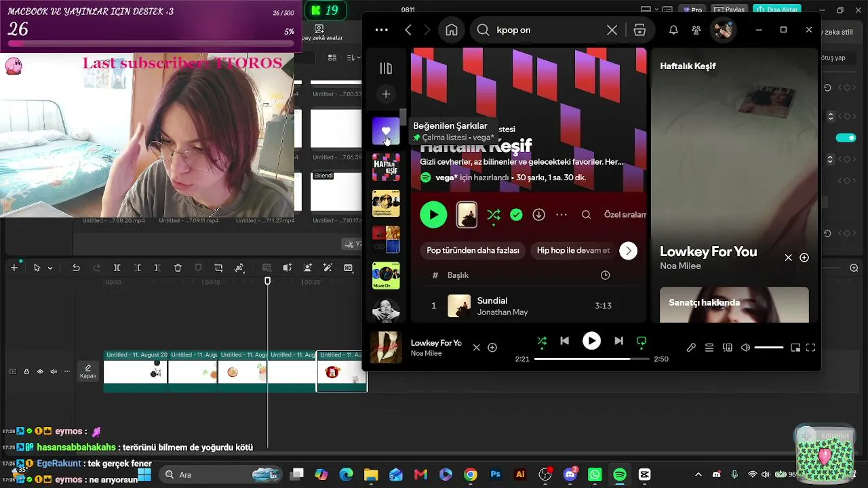The width and height of the screenshot is (868, 488).
Task: Clear the 'kpop on' search text
Action: click(612, 30)
